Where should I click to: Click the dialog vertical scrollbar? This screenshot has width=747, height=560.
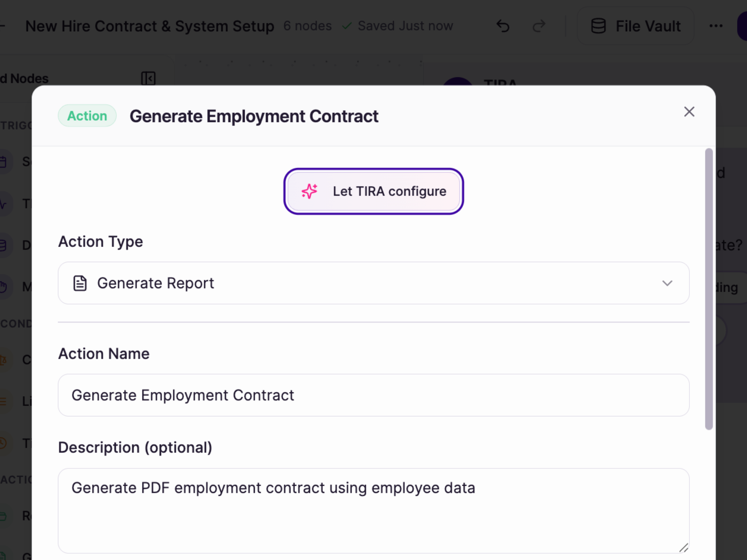(x=709, y=289)
